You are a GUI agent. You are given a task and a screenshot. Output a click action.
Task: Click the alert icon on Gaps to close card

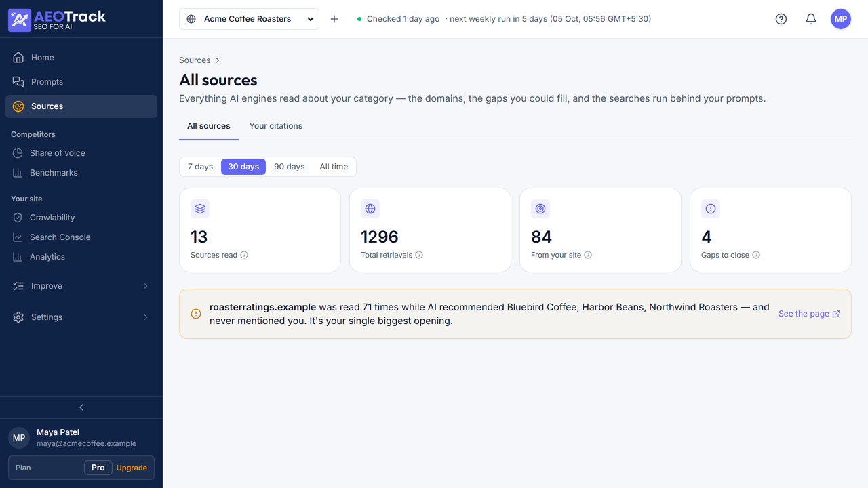711,209
